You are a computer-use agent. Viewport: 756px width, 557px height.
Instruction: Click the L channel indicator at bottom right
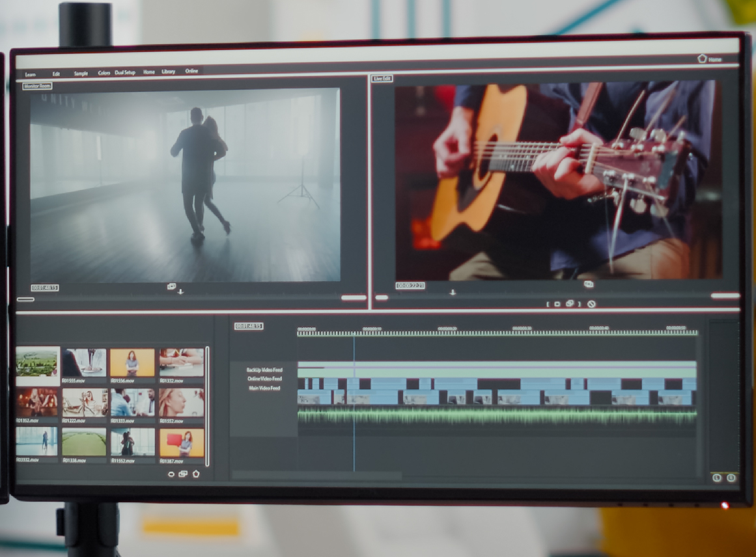[x=717, y=478]
